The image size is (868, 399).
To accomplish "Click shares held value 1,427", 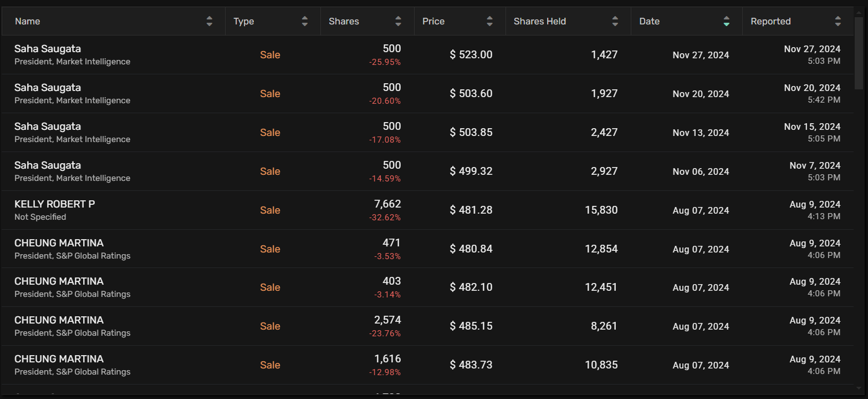I will pos(604,55).
